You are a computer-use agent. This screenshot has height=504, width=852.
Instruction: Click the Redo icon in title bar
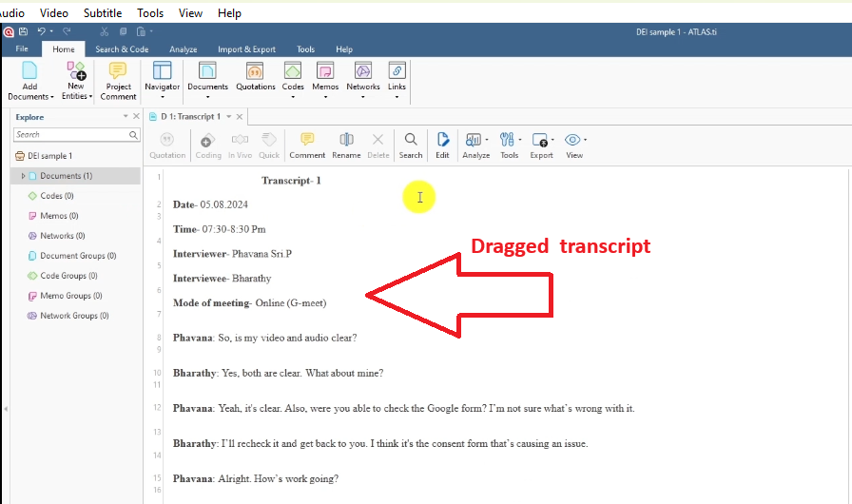(67, 31)
